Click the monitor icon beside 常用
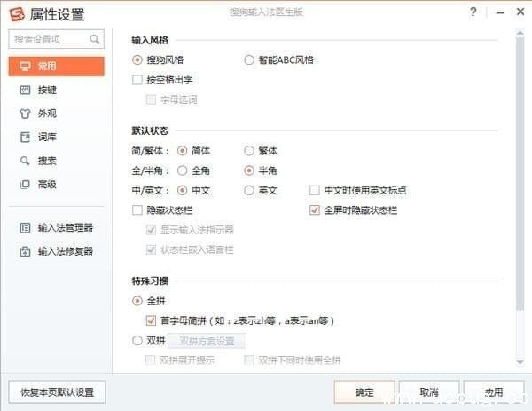Image resolution: width=532 pixels, height=411 pixels. click(25, 66)
